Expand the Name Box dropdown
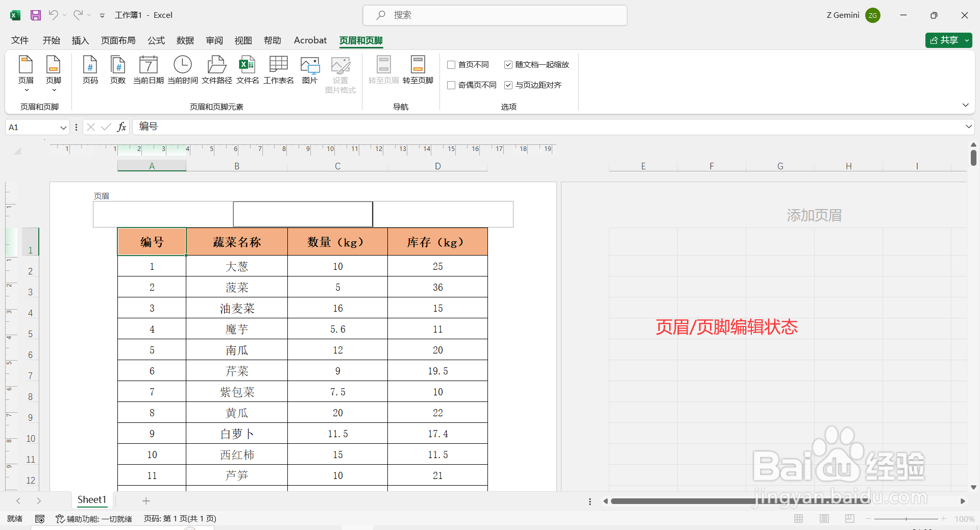This screenshot has height=530, width=980. pos(63,128)
